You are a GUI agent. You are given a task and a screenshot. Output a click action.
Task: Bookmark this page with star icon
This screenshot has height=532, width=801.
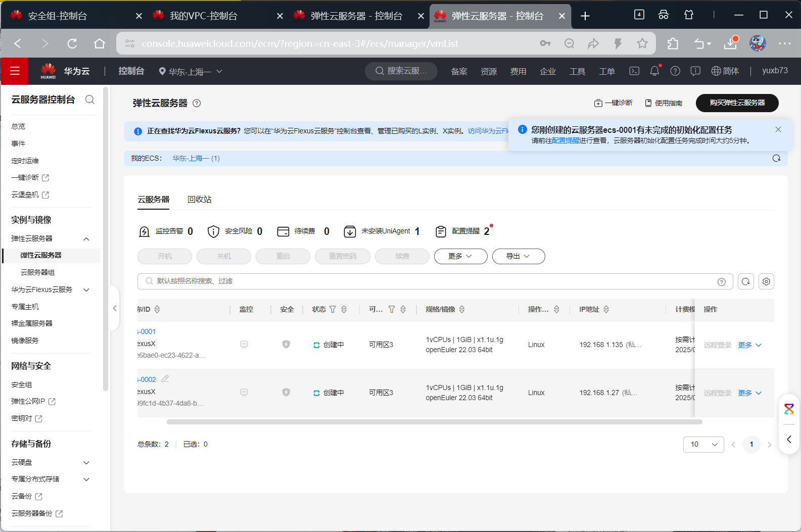click(642, 43)
